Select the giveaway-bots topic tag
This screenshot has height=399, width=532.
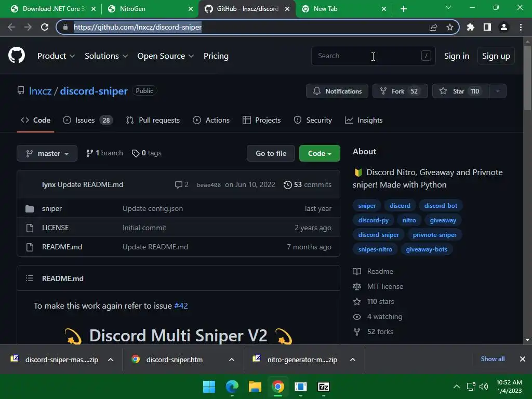[427, 249]
